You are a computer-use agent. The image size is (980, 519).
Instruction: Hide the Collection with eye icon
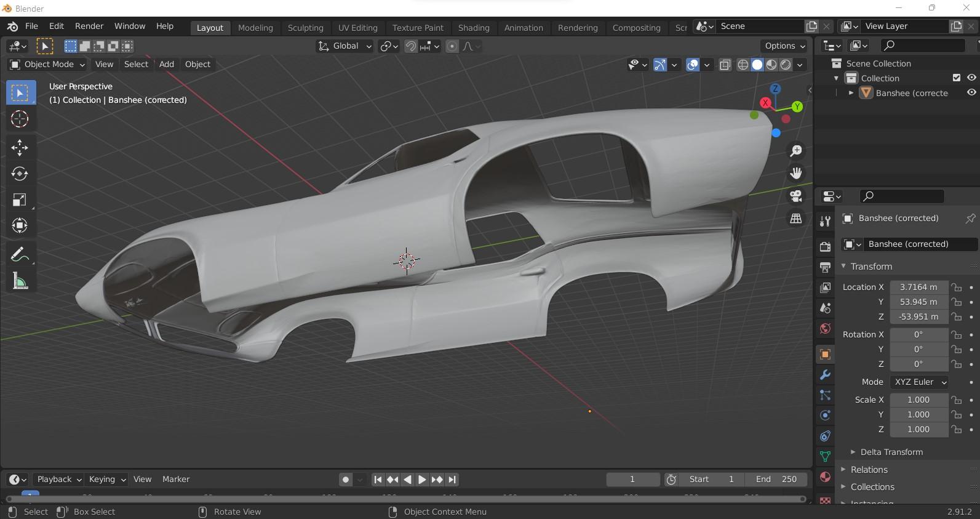click(971, 78)
